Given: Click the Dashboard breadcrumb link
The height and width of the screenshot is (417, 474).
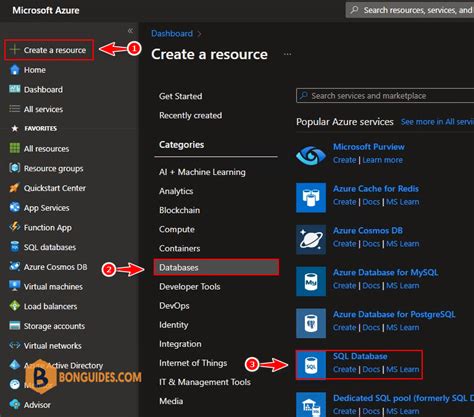Looking at the screenshot, I should pyautogui.click(x=172, y=34).
